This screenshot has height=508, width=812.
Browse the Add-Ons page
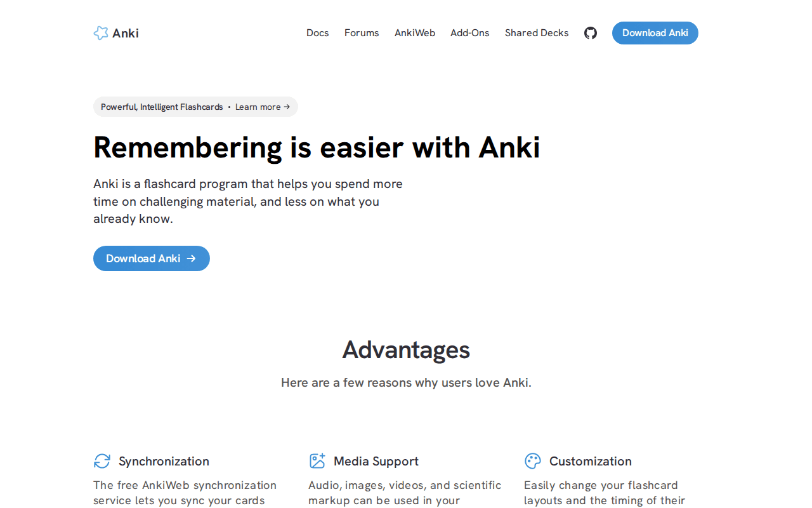pyautogui.click(x=469, y=32)
